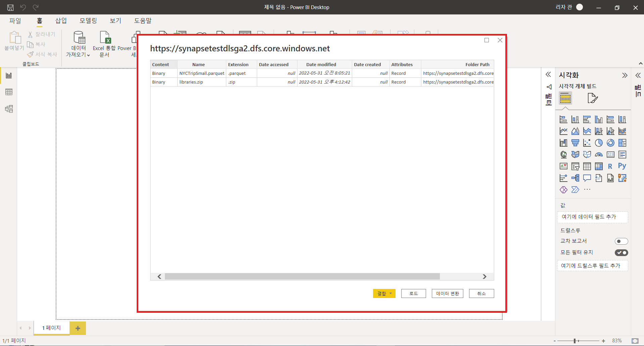Open the 보기 ribbon tab
The height and width of the screenshot is (346, 644).
(x=116, y=21)
